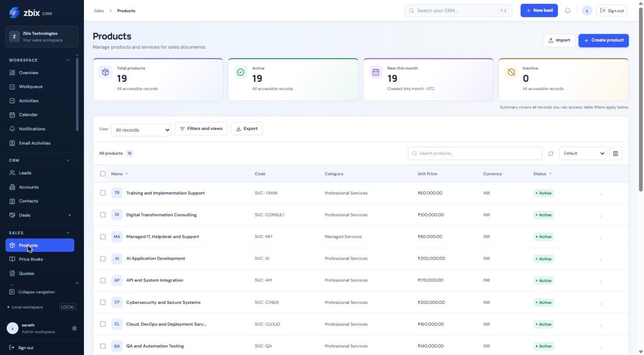
Task: Focus the Search products field
Action: (x=475, y=153)
